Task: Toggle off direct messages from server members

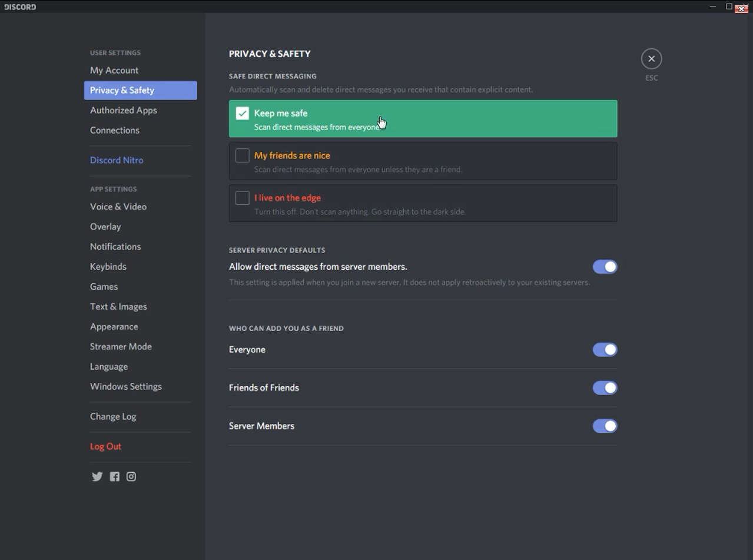Action: pos(605,267)
